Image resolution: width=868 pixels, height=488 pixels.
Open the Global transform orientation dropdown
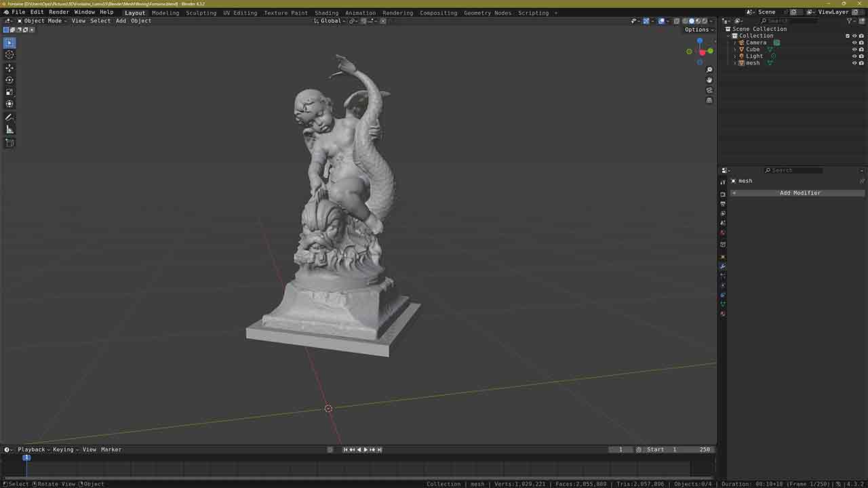coord(332,21)
